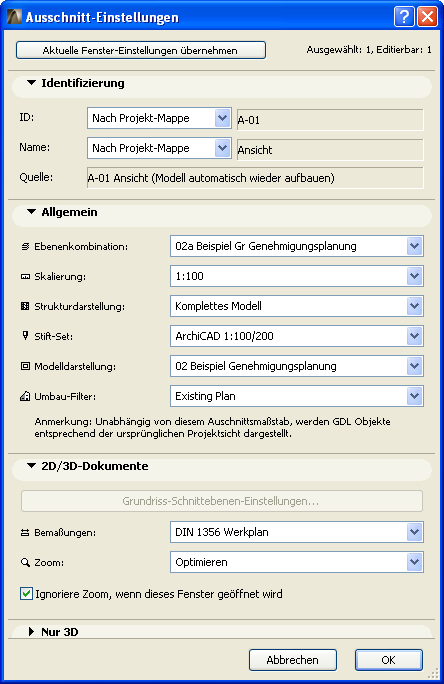
Task: Click the Zoom magnifier icon
Action: [x=25, y=562]
